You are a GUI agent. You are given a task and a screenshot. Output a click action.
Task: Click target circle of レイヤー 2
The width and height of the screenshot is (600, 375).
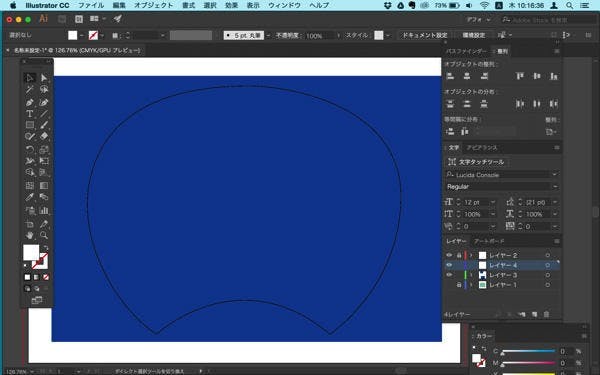(x=548, y=255)
